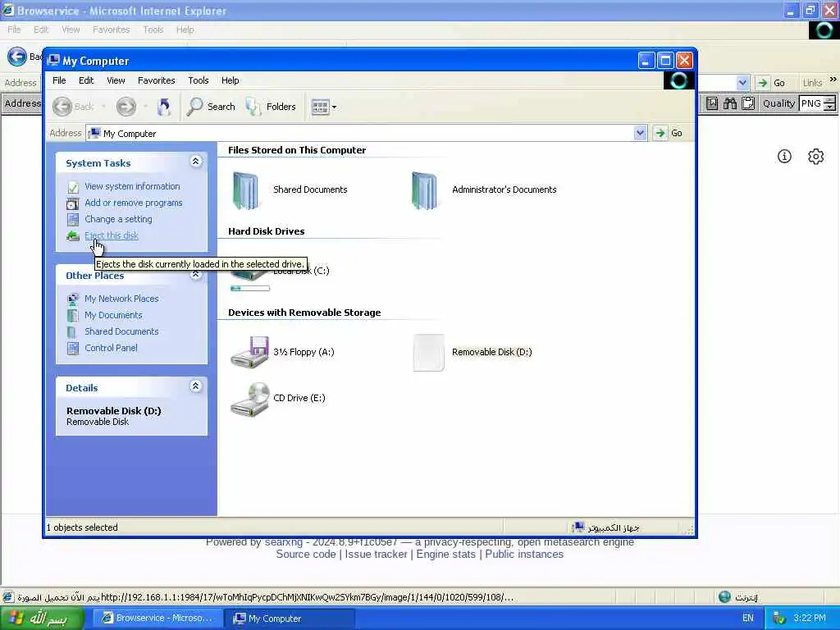Click Eject this disk link

point(112,235)
